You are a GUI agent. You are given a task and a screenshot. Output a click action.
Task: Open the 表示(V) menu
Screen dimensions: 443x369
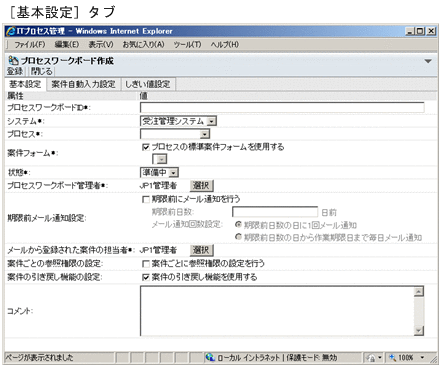coord(101,44)
